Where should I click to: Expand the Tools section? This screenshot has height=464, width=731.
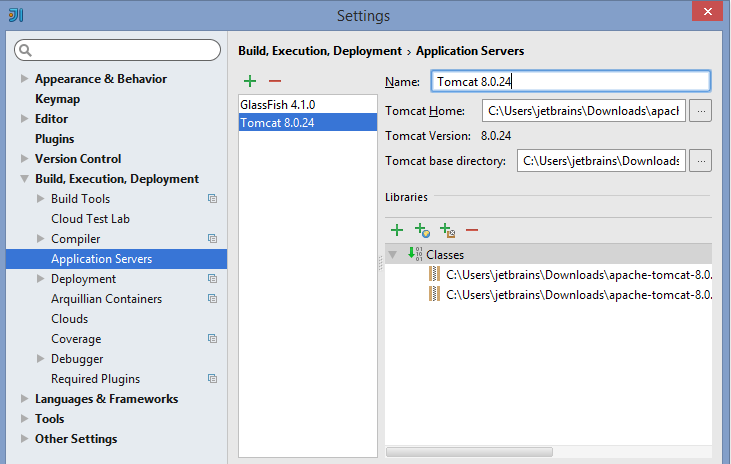tap(24, 419)
